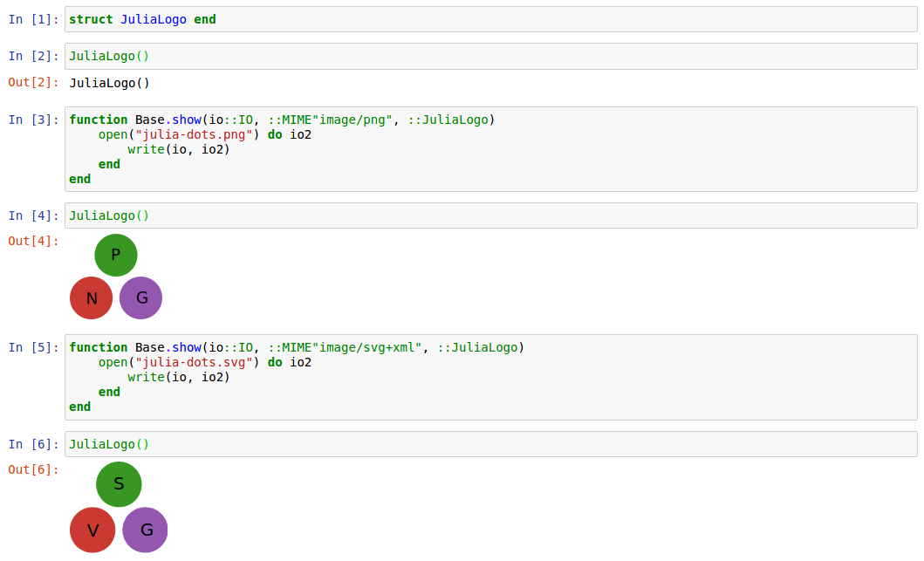
Task: Click the 'struct JuliaLogo end' code cell
Action: [x=491, y=19]
